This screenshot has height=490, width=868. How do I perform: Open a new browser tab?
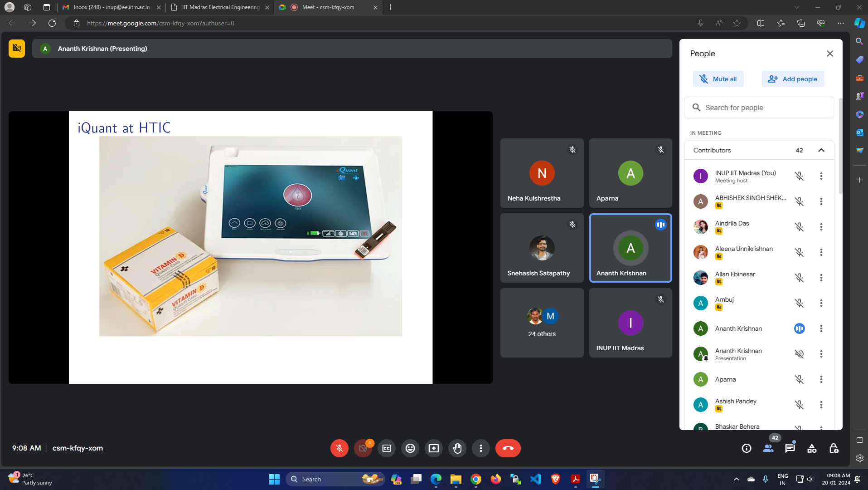point(390,7)
